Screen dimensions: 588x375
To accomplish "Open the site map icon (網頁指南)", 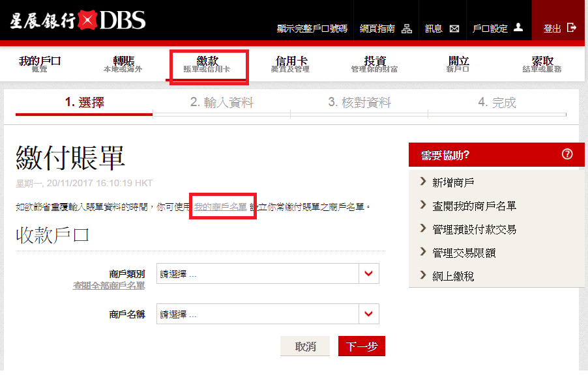I will pyautogui.click(x=407, y=29).
